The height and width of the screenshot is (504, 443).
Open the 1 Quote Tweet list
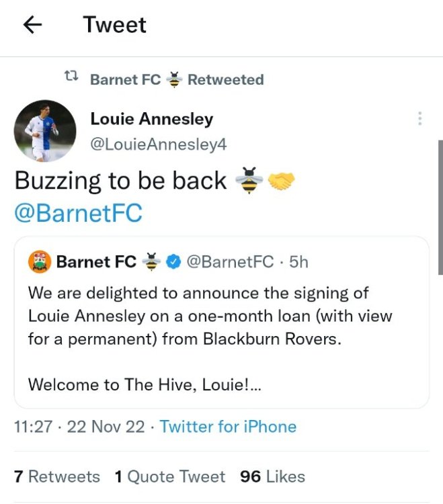(170, 476)
